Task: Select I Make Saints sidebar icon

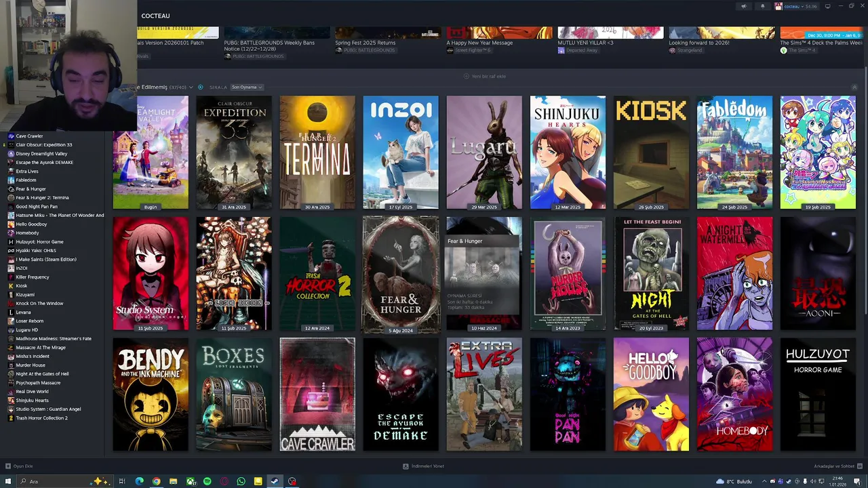Action: (11, 260)
